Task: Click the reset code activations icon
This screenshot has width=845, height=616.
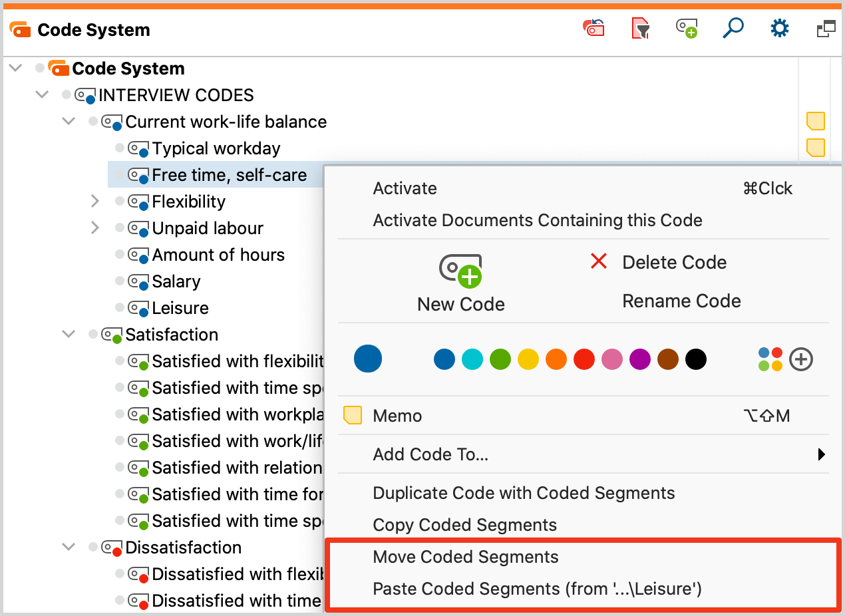Action: 593,28
